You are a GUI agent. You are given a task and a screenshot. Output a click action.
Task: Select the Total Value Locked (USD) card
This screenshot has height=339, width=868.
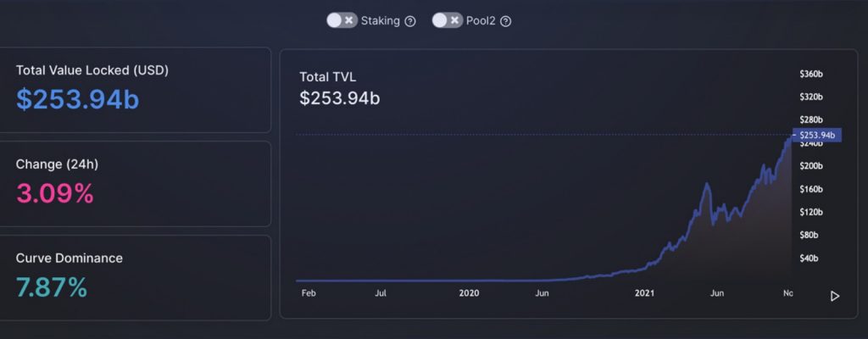coord(136,90)
